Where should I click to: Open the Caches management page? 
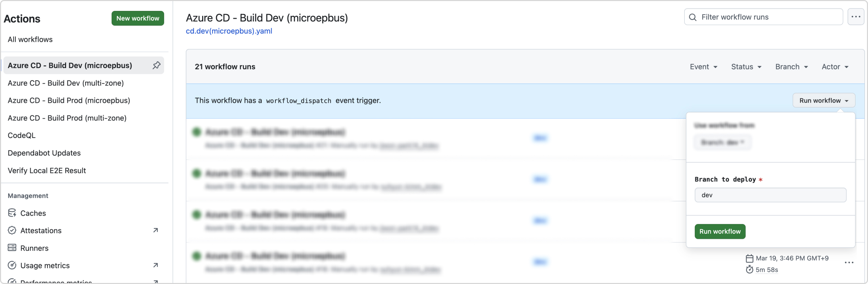tap(33, 213)
